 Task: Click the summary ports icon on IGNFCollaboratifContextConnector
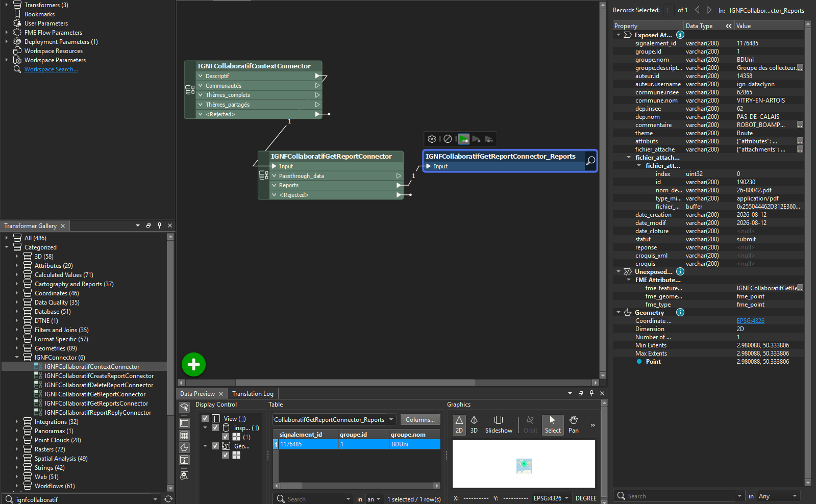pos(190,90)
